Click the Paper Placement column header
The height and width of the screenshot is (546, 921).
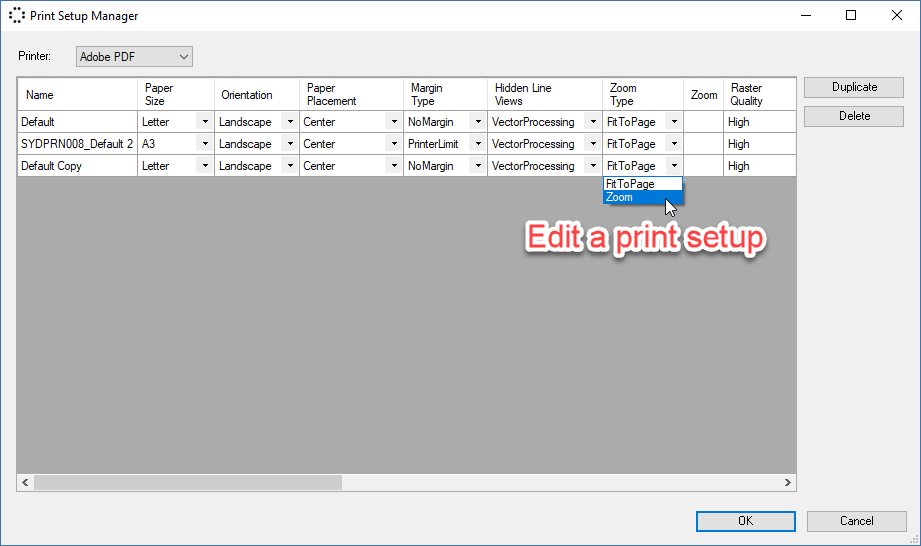coord(351,95)
